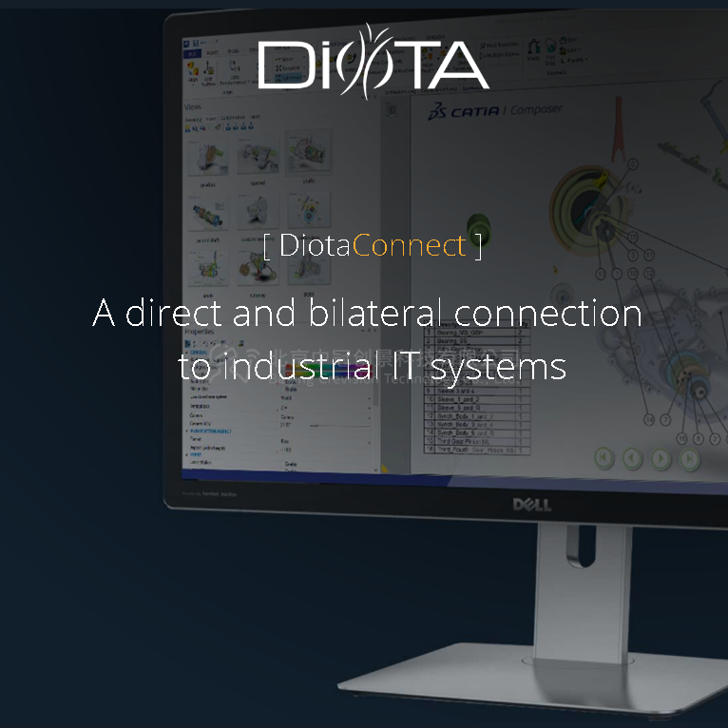Go to previous view with green arrow
The width and height of the screenshot is (728, 728).
632,459
